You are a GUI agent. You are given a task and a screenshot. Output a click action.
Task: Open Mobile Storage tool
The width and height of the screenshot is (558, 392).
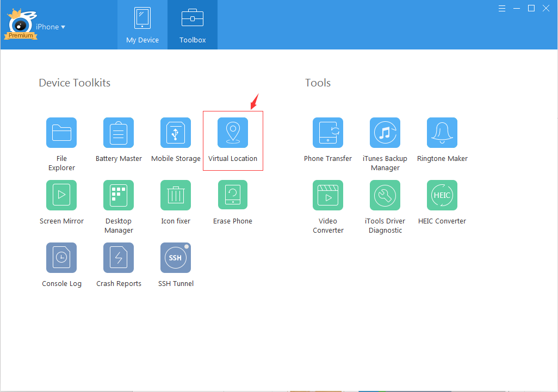[176, 133]
